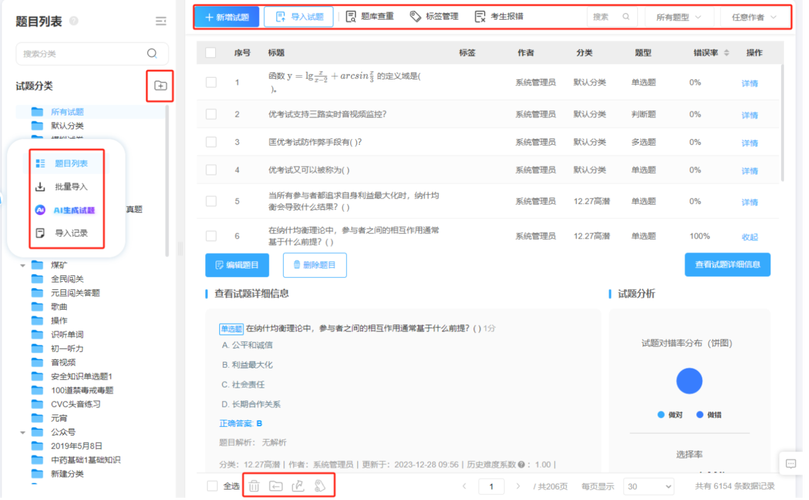Check the box for question row 2

211,115
